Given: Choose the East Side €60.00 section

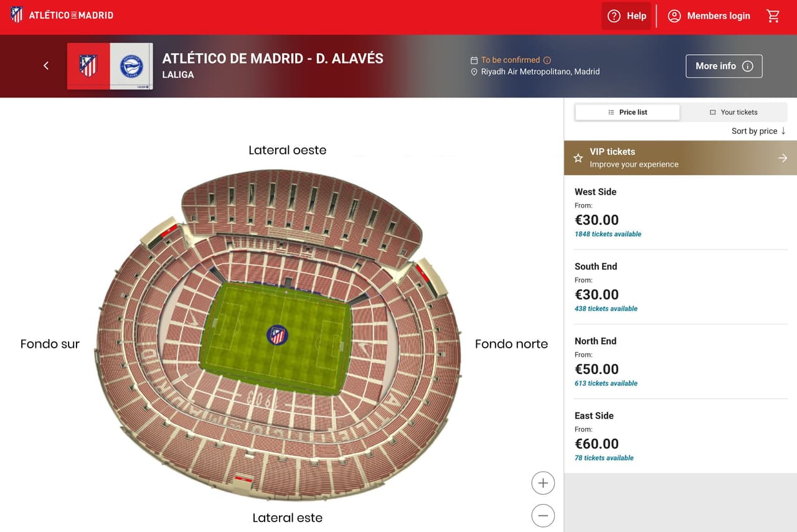Looking at the screenshot, I should [681, 436].
